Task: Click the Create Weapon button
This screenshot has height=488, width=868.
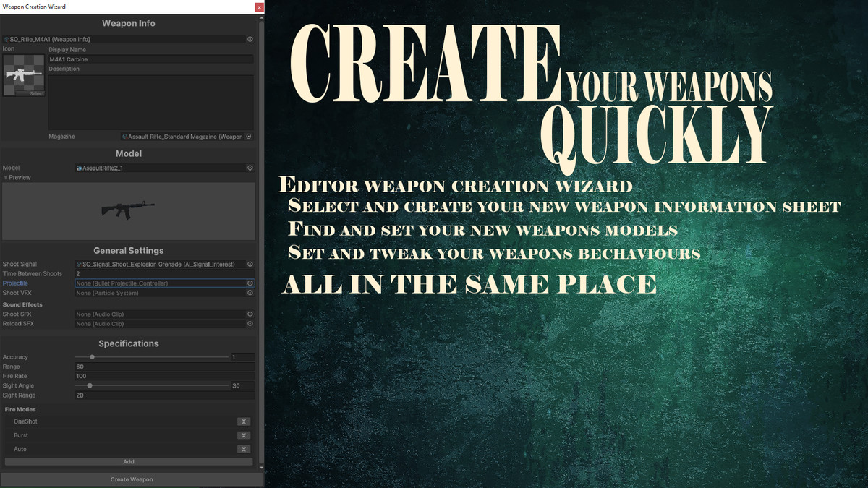Action: coord(132,479)
